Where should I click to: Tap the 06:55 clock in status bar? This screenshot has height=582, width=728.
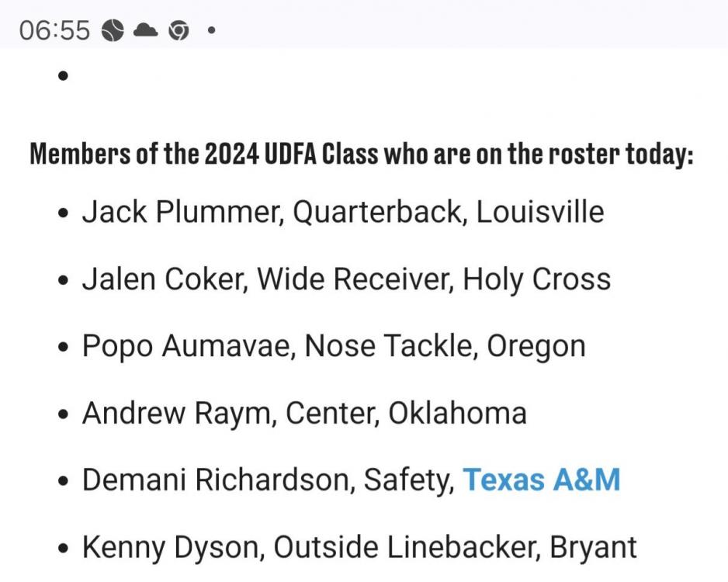(54, 30)
